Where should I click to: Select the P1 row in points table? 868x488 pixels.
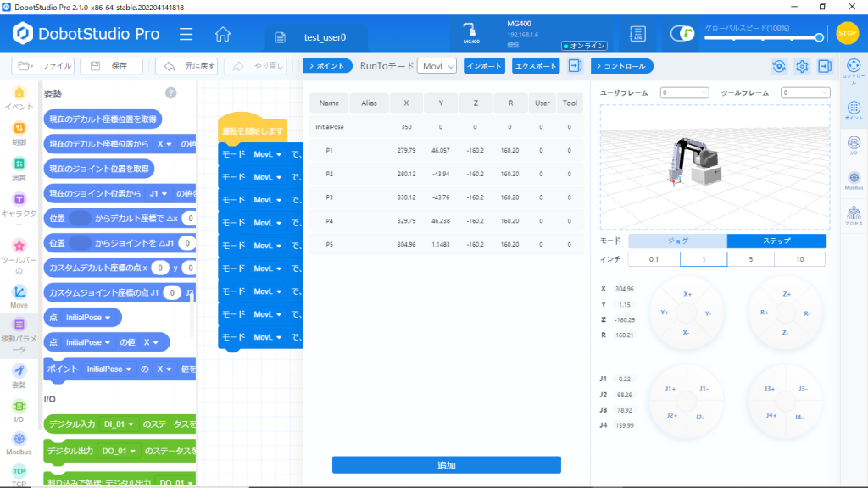[446, 150]
